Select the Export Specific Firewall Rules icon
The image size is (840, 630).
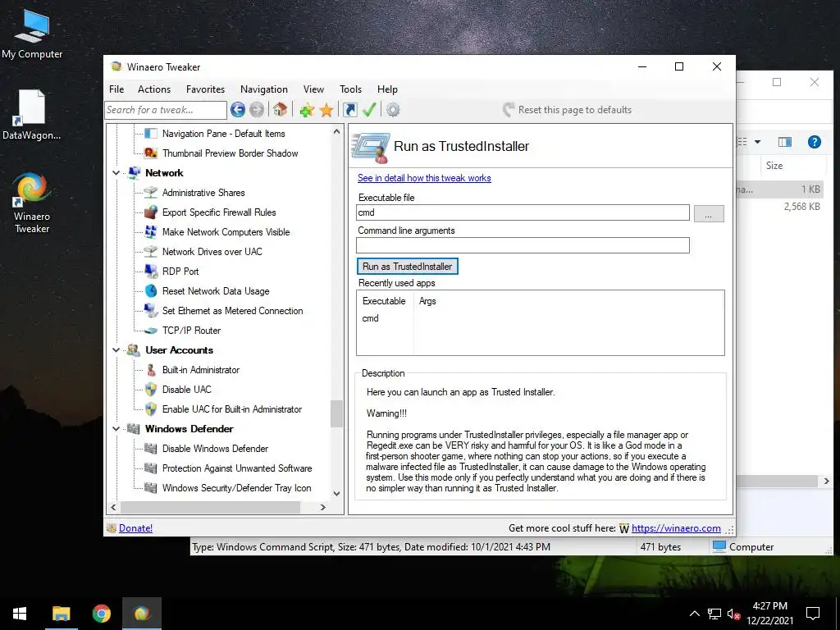point(151,212)
